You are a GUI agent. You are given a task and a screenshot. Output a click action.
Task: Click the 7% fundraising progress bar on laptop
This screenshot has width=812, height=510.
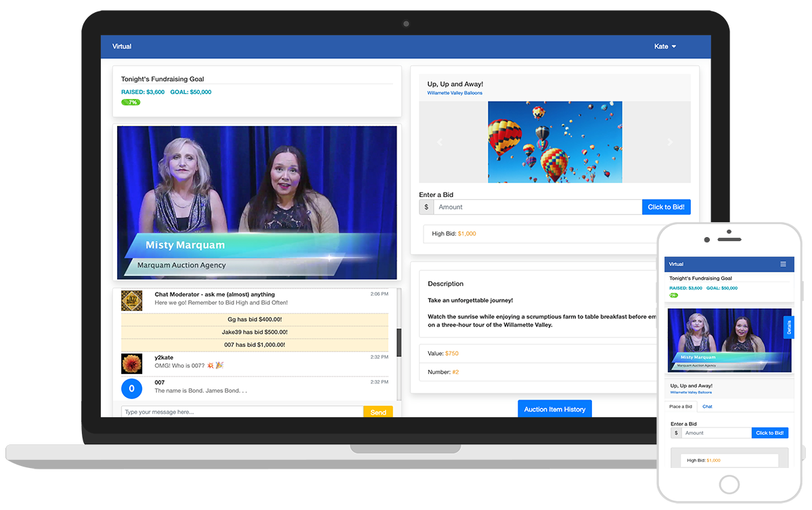131,102
